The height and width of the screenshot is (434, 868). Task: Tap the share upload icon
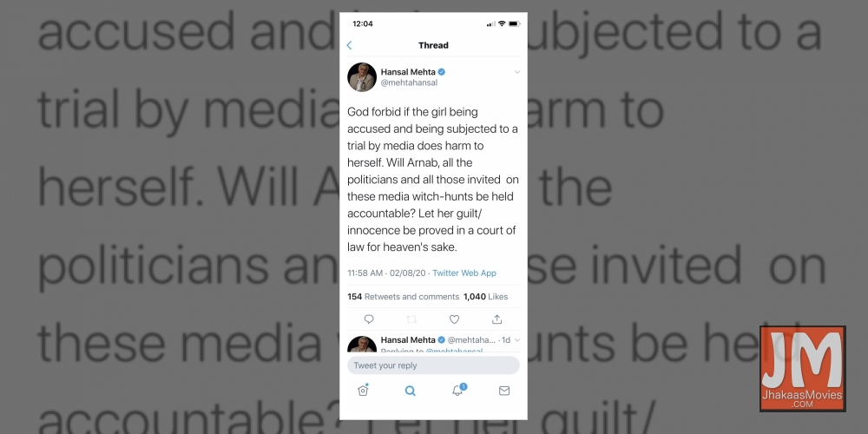point(497,319)
